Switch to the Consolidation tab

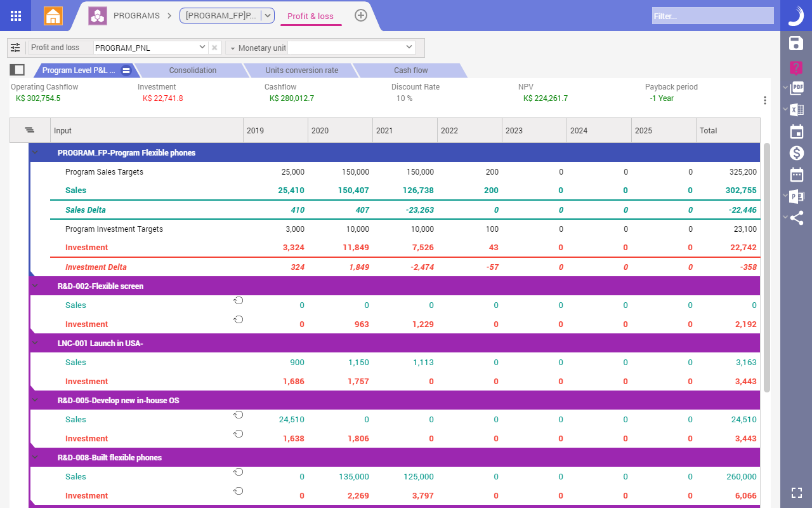[192, 70]
